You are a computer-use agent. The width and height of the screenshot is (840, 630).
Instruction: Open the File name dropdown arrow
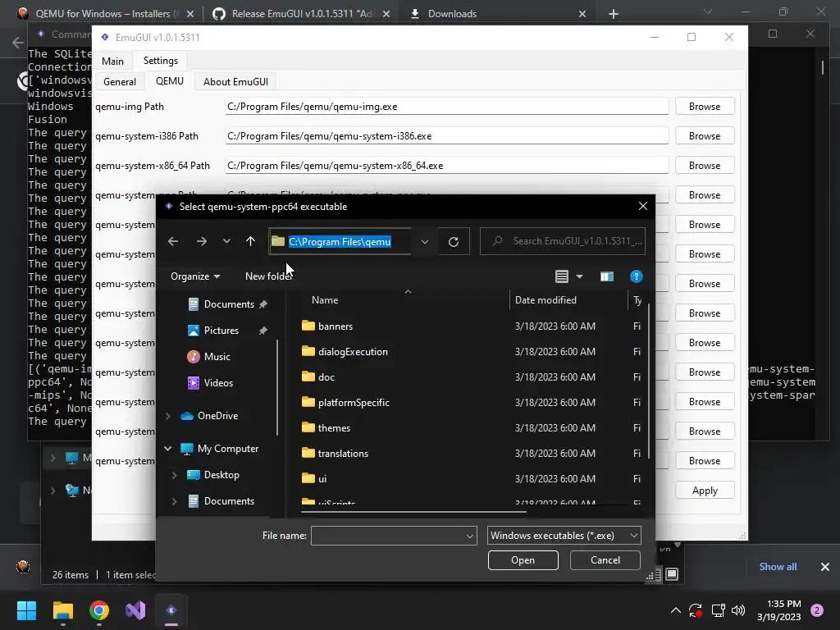click(x=470, y=536)
